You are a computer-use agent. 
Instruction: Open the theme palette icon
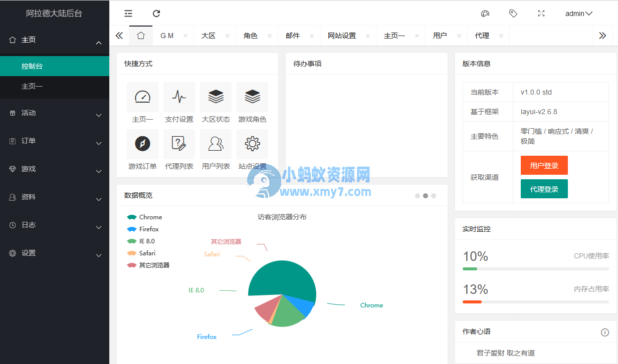[x=485, y=14]
